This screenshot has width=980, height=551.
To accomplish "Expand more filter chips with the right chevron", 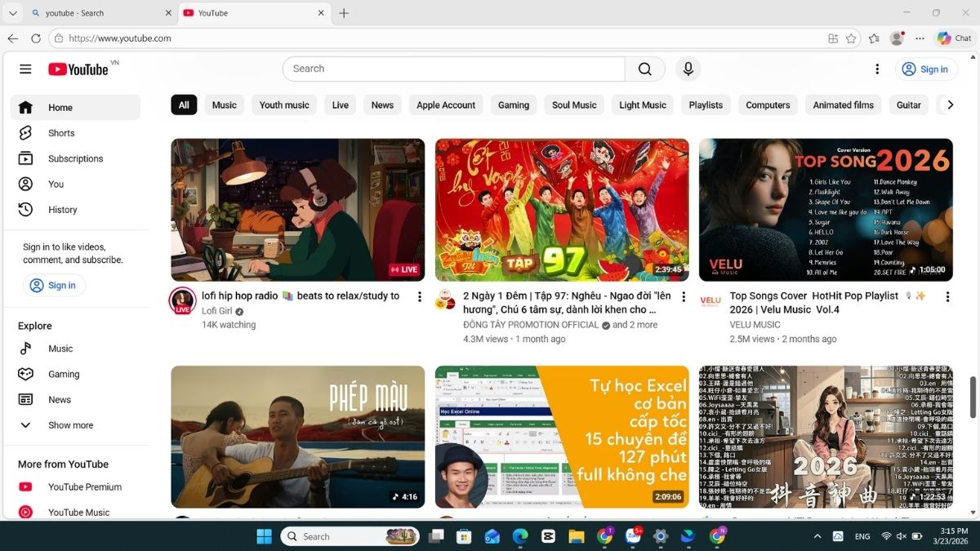I will [950, 104].
